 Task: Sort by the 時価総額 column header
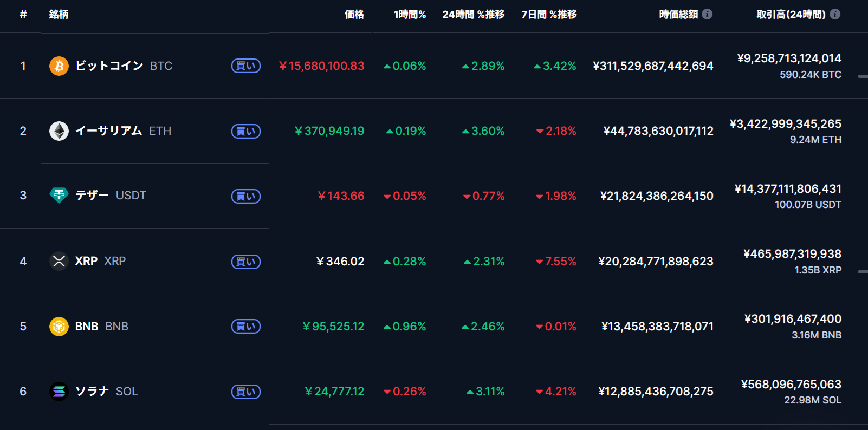pos(678,15)
